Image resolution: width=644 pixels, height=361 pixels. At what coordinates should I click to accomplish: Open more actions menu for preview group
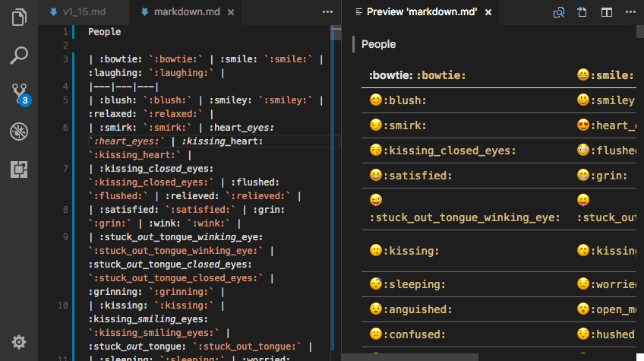tap(630, 12)
